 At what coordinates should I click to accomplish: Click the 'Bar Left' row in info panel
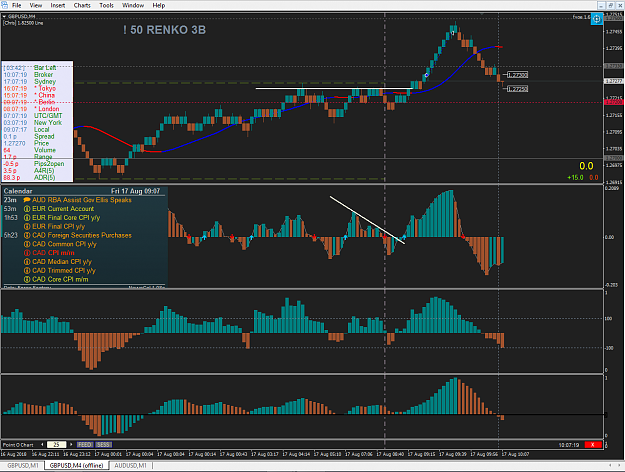pos(37,68)
